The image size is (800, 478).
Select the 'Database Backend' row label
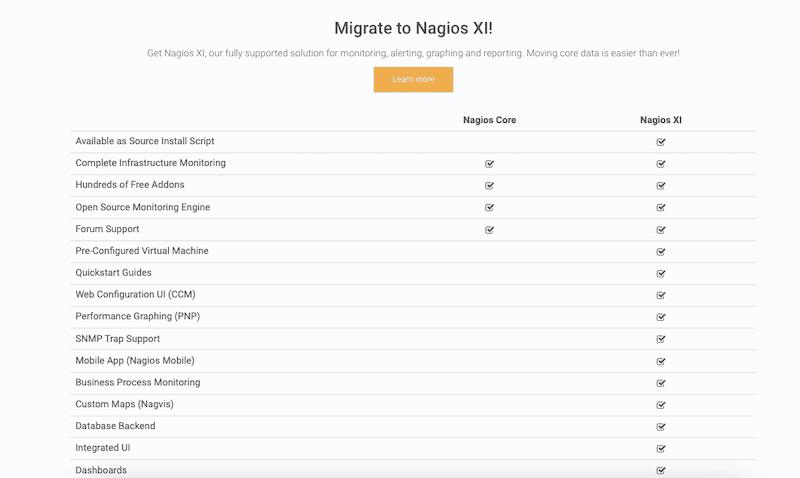pyautogui.click(x=115, y=426)
